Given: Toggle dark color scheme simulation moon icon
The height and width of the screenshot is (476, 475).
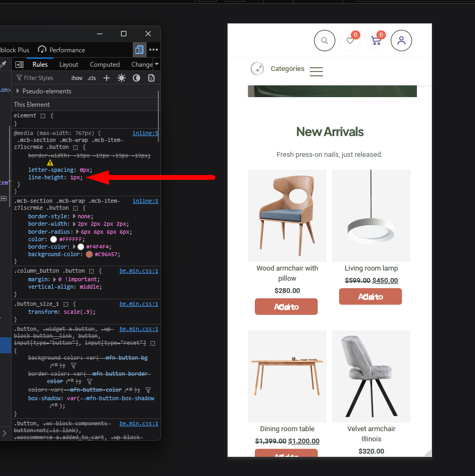Looking at the screenshot, I should pyautogui.click(x=136, y=78).
